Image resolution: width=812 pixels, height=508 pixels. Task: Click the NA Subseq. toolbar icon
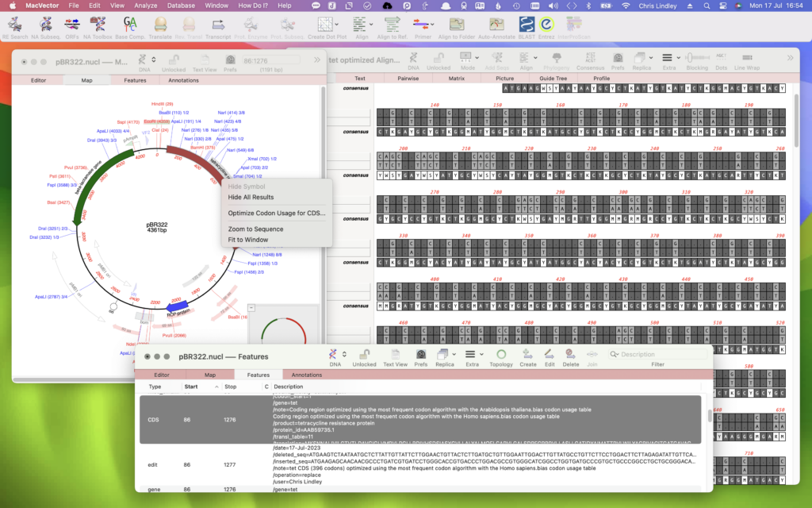[45, 28]
